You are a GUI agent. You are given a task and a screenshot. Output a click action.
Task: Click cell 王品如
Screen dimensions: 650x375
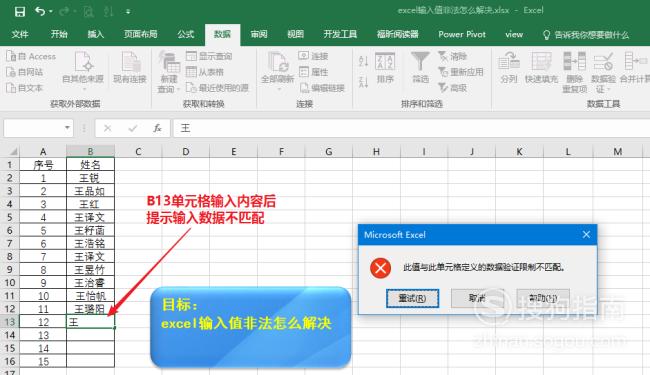tap(90, 191)
